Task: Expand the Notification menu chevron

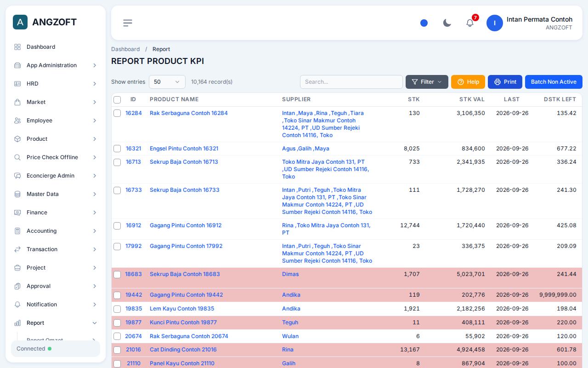Action: click(x=95, y=305)
